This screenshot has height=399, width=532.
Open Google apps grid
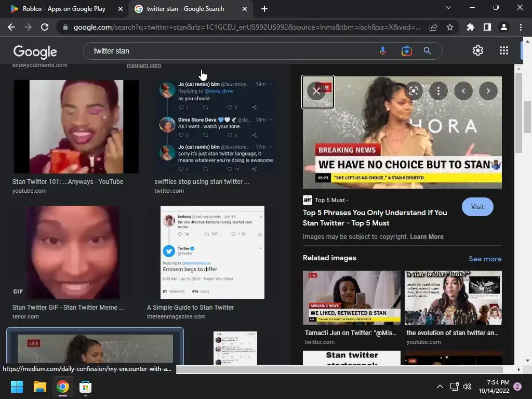(x=504, y=50)
